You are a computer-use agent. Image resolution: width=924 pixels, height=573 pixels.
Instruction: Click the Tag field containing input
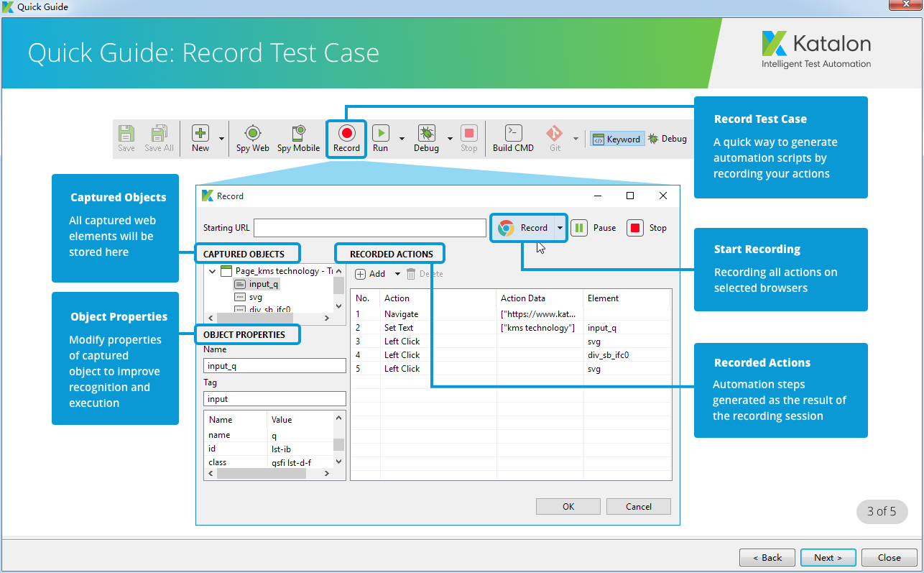274,399
